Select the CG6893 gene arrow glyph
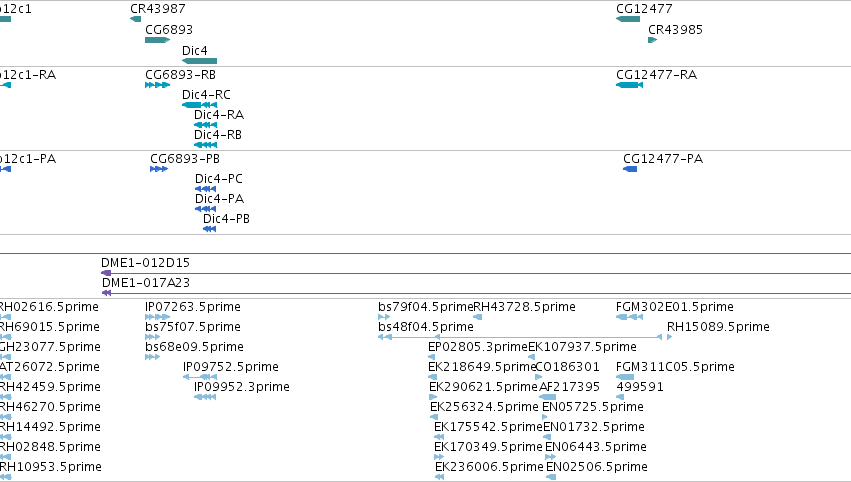The image size is (851, 482). [x=157, y=40]
